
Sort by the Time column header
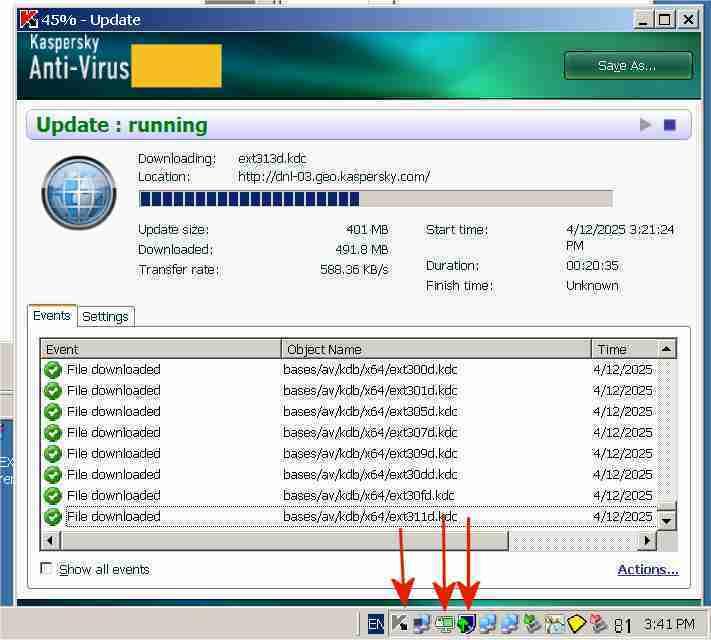624,349
